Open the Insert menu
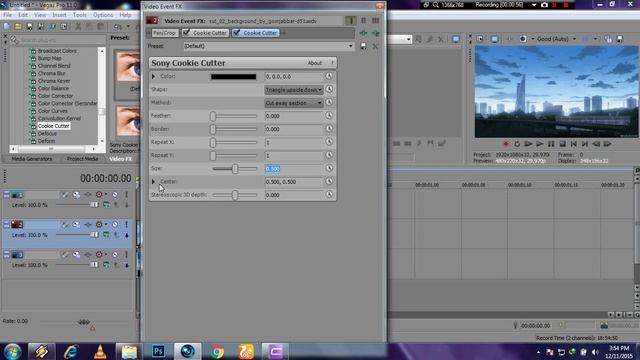The image size is (640, 360). tap(59, 15)
